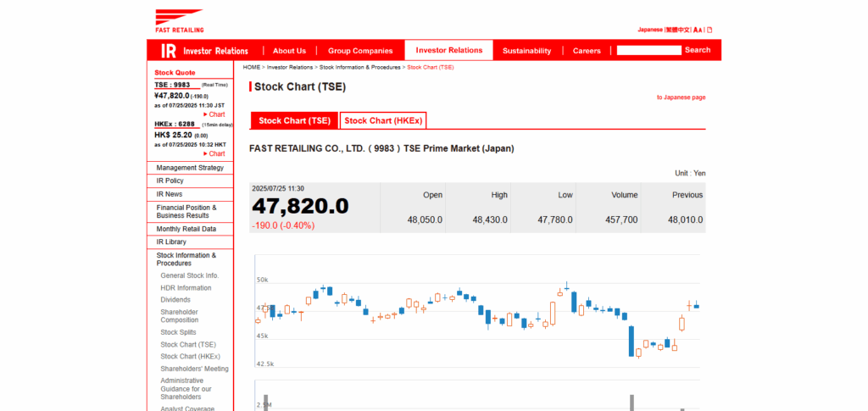Click the print page icon
The width and height of the screenshot is (868, 411).
[x=709, y=30]
